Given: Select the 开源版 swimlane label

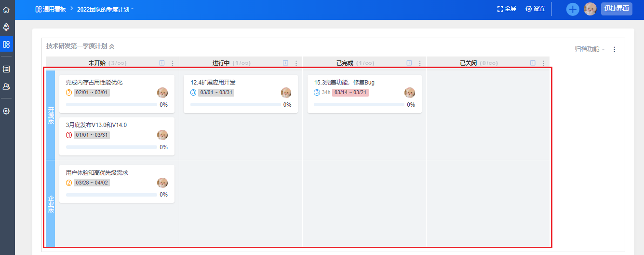Looking at the screenshot, I should click(51, 115).
